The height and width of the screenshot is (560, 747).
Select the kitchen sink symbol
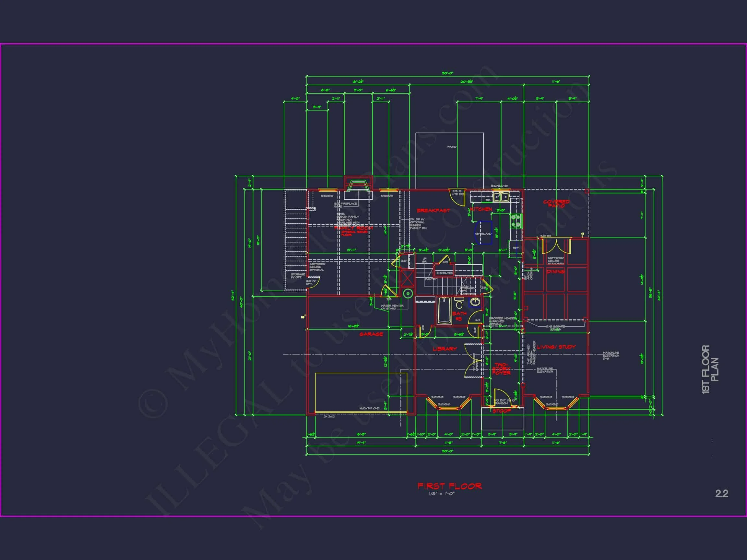[x=501, y=197]
